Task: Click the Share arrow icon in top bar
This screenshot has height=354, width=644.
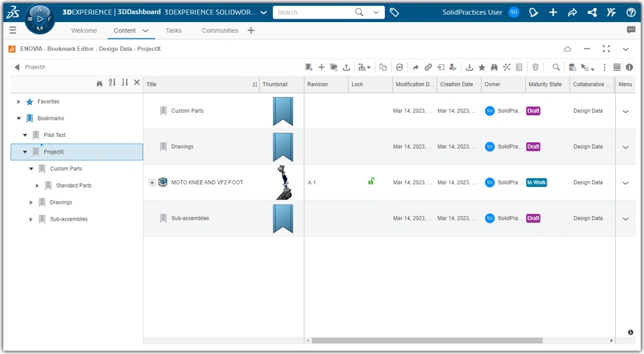Action: 572,12
